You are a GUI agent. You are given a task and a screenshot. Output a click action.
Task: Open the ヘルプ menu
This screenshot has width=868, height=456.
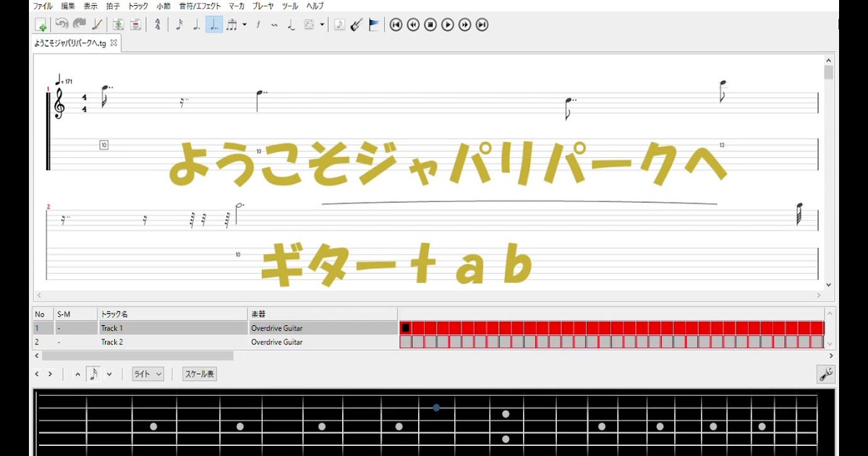point(315,6)
